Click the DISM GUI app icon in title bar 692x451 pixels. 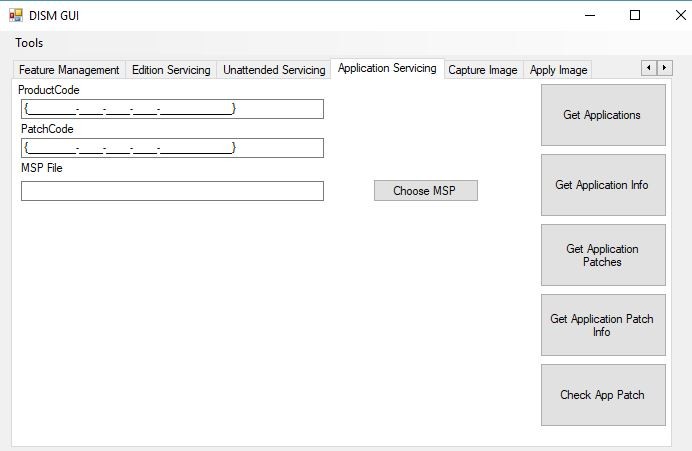15,15
